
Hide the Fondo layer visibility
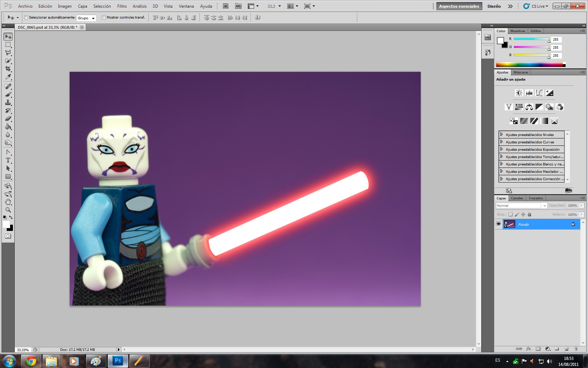pyautogui.click(x=498, y=224)
